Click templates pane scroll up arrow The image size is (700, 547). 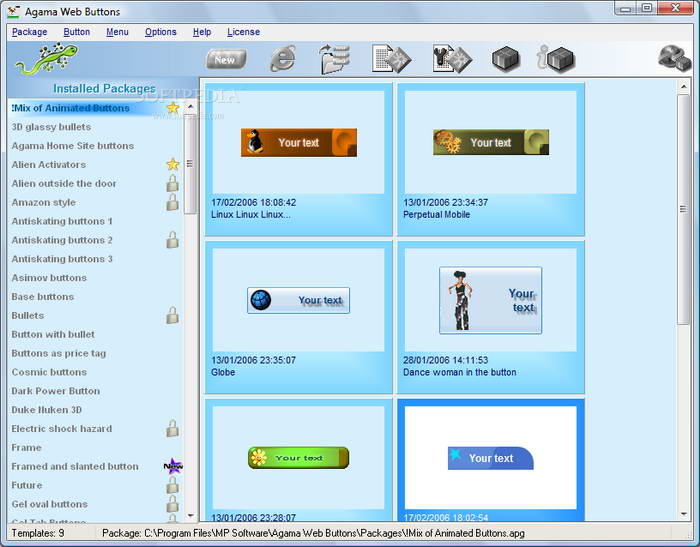click(x=683, y=86)
